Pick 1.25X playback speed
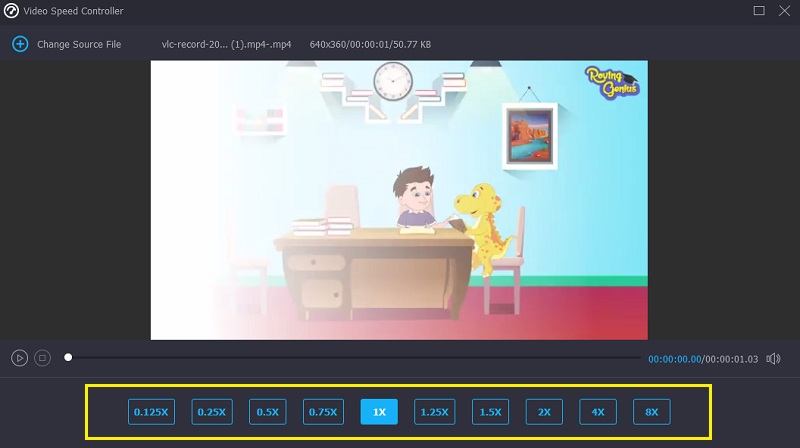The height and width of the screenshot is (448, 800). (x=434, y=411)
